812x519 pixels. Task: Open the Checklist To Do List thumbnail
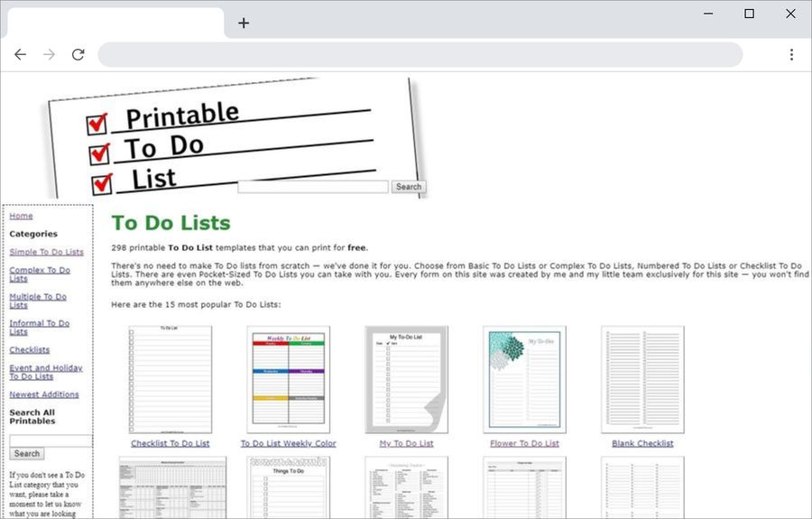[171, 379]
